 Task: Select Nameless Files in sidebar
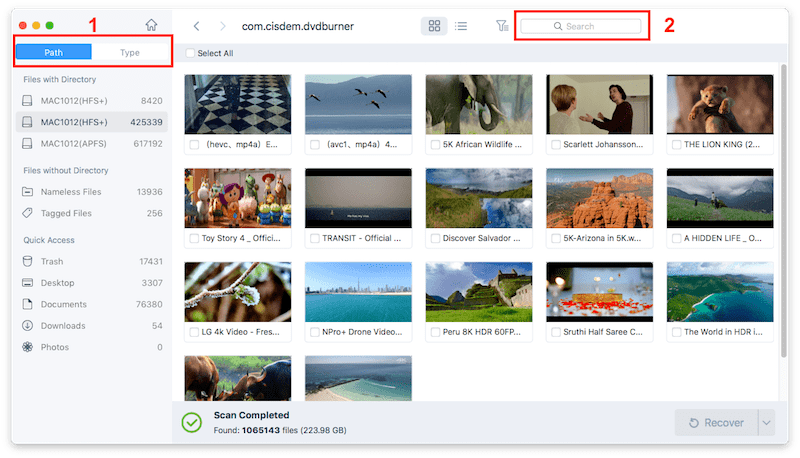(71, 191)
